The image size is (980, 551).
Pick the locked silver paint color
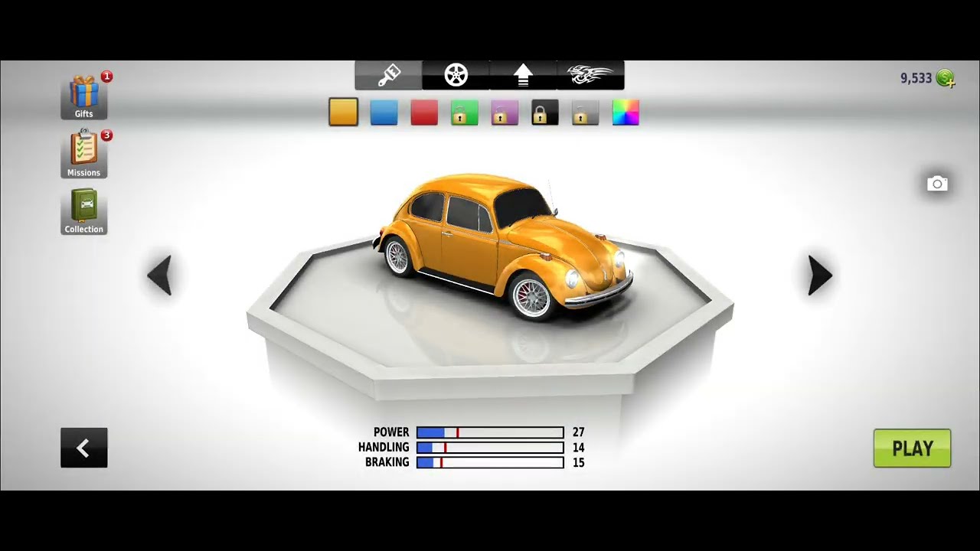[x=585, y=112]
